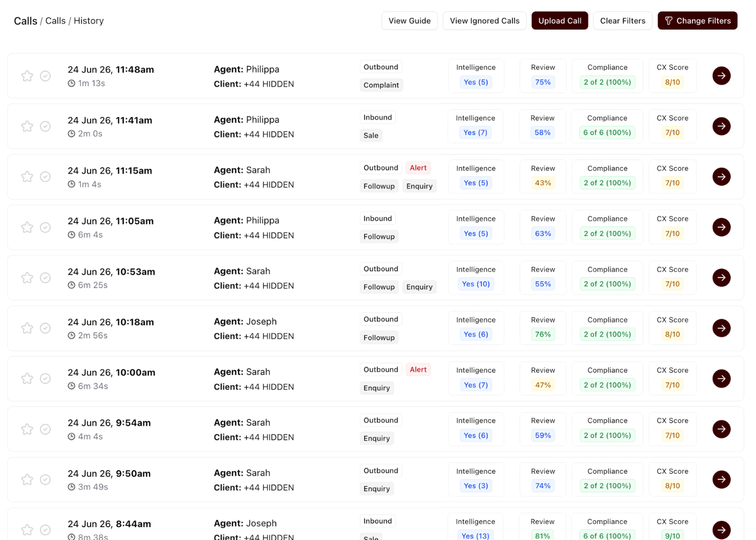
Task: Open the Change Filters panel
Action: 698,21
